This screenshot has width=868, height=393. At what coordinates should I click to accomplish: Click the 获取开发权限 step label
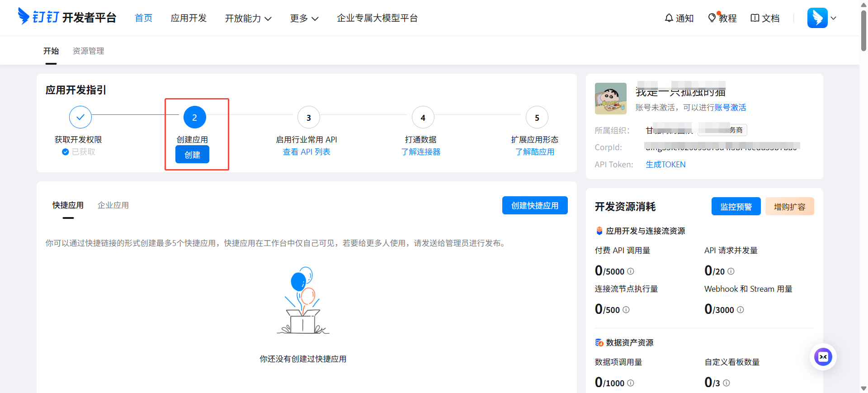click(x=78, y=140)
